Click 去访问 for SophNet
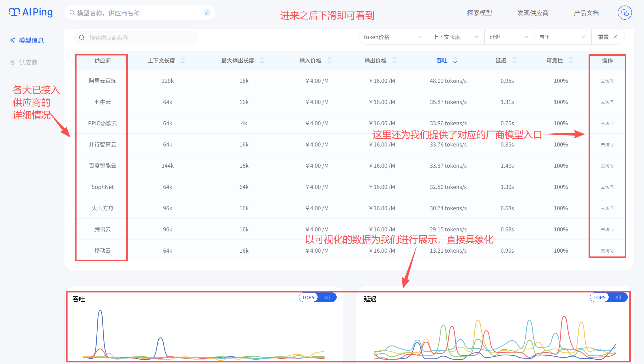 [x=607, y=187]
